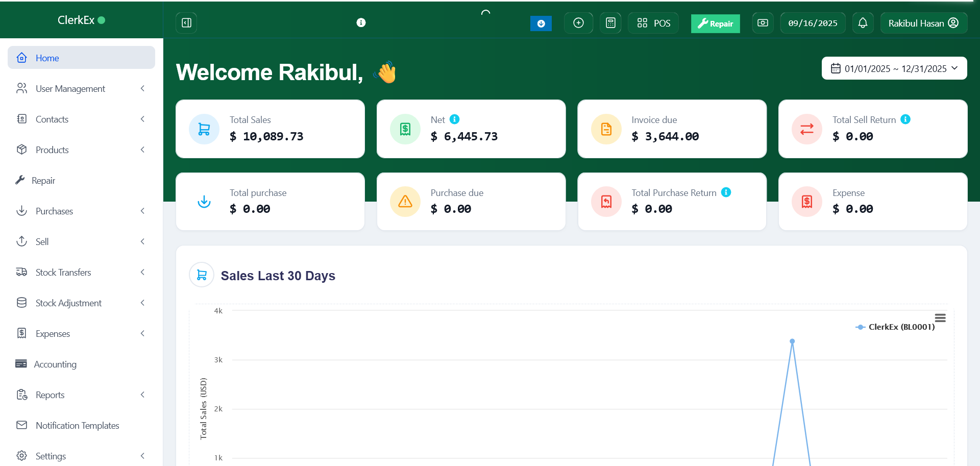Click the Total Sell Return info icon
980x466 pixels.
(x=906, y=119)
